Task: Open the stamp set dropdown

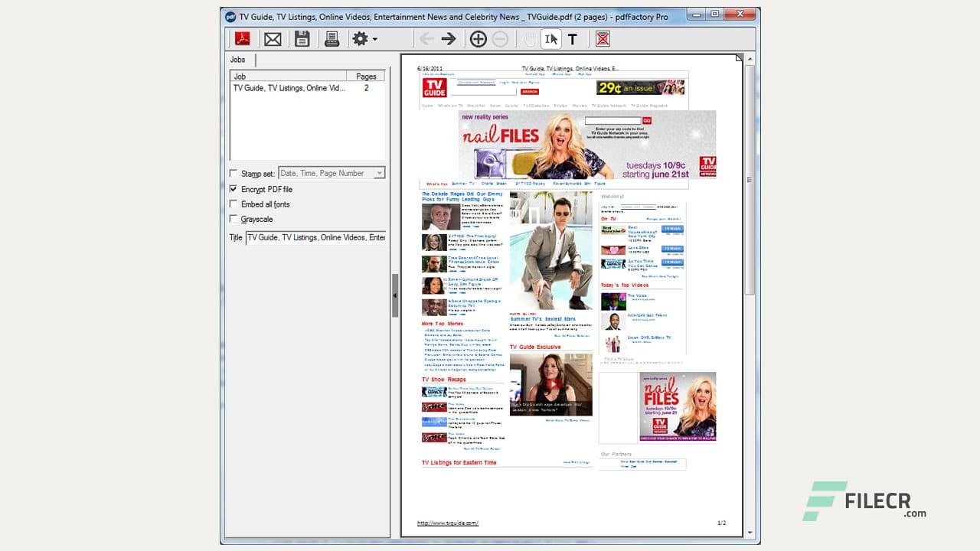Action: 379,174
